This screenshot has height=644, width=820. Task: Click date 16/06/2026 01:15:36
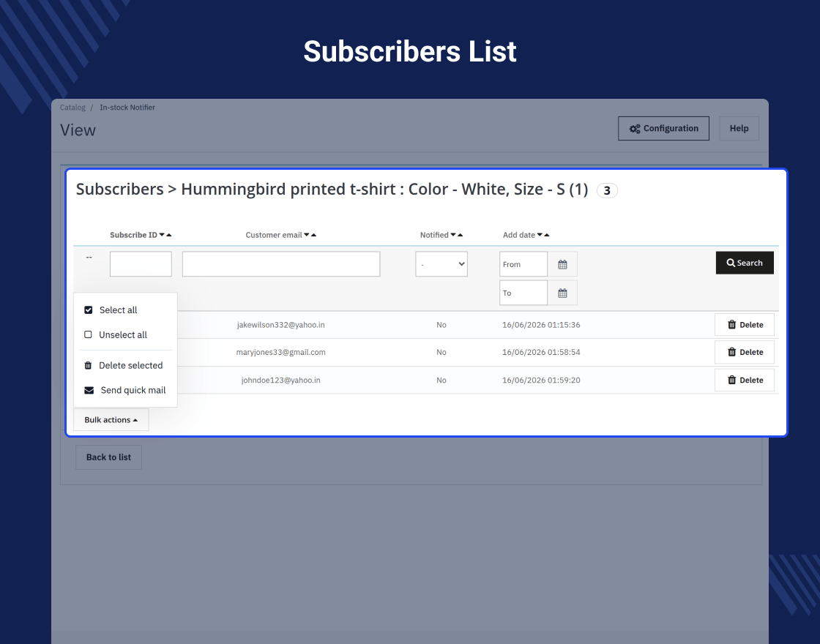(541, 325)
